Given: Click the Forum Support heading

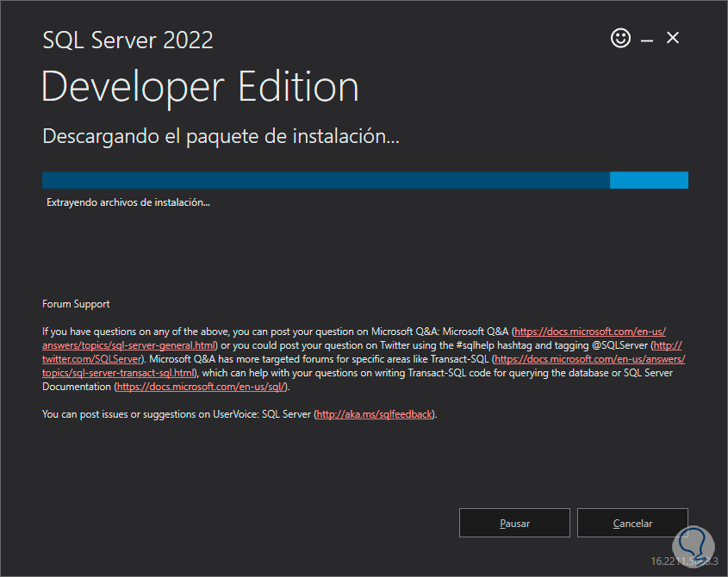Looking at the screenshot, I should click(x=76, y=304).
